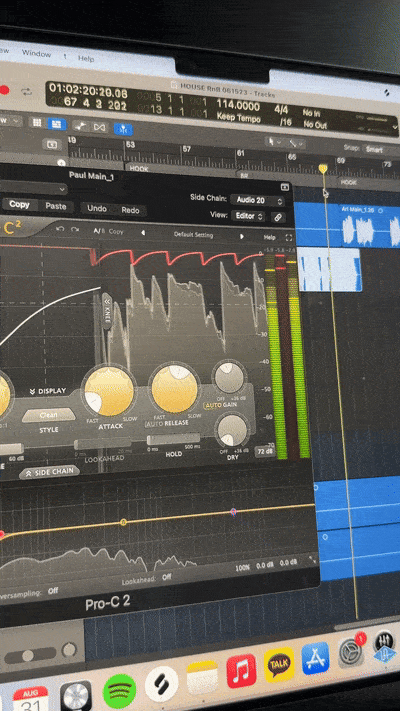
Task: Click the next preset right arrow
Action: point(242,236)
